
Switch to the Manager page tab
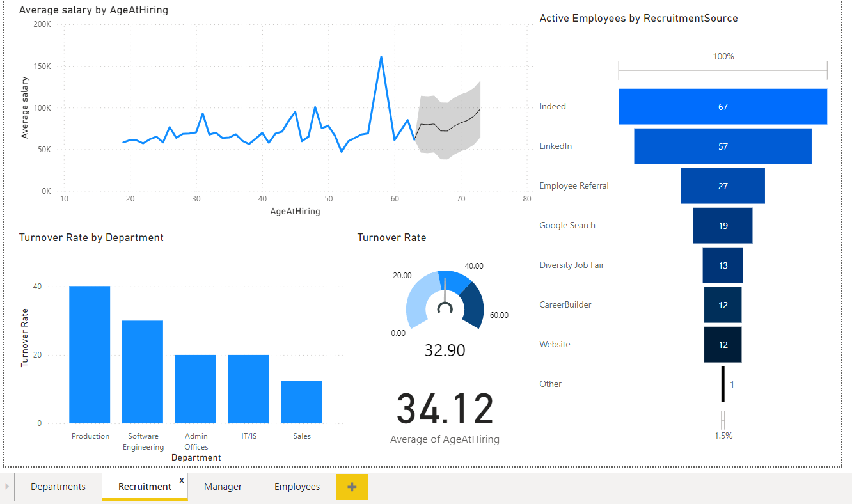[223, 487]
